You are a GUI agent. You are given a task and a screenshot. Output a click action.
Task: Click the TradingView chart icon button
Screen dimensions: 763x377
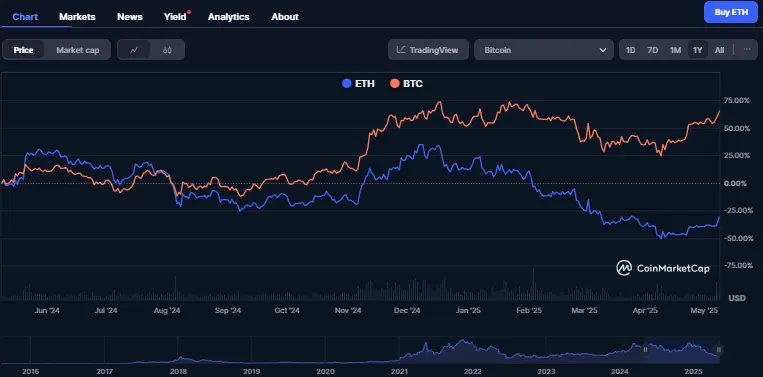(428, 50)
